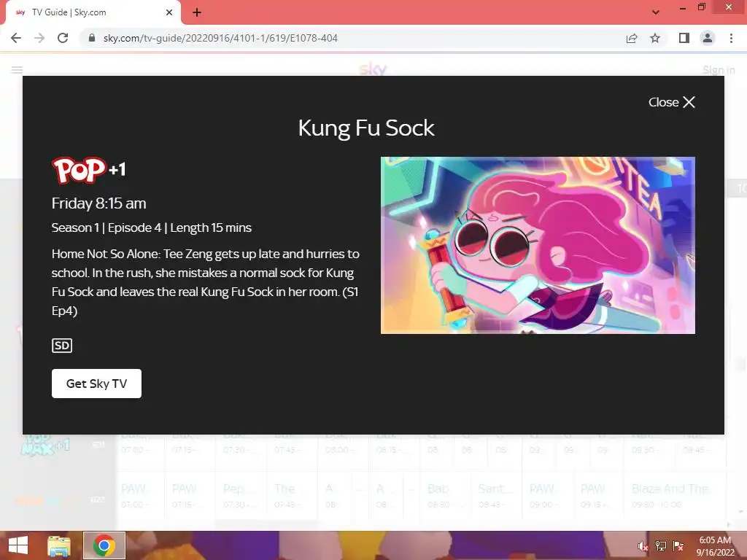
Task: Click the Chrome taskbar icon
Action: tap(104, 545)
